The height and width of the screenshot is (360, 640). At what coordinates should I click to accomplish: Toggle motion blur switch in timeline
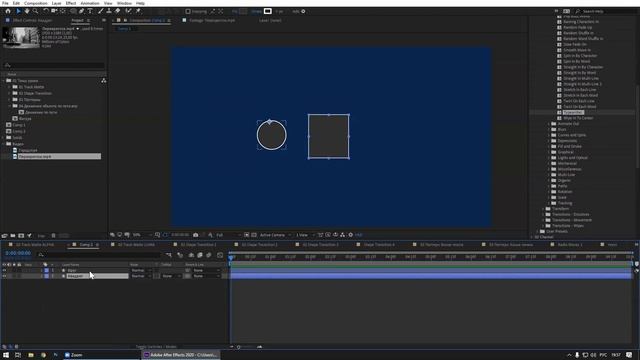click(209, 255)
